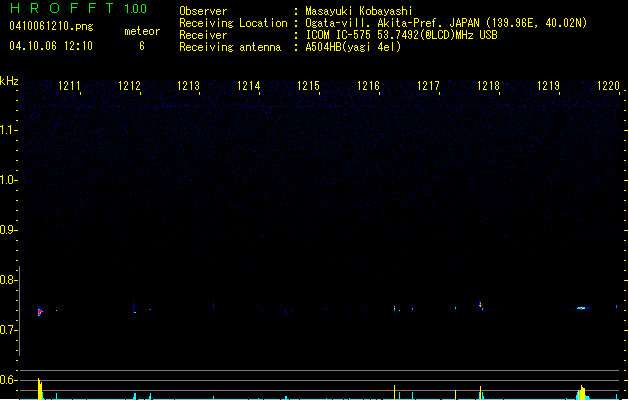
Task: Click the 1217 time axis label
Action: [428, 86]
